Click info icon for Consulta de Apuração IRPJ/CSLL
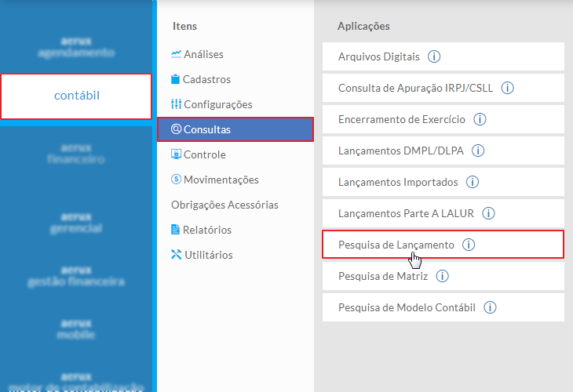This screenshot has width=573, height=392. pyautogui.click(x=507, y=88)
